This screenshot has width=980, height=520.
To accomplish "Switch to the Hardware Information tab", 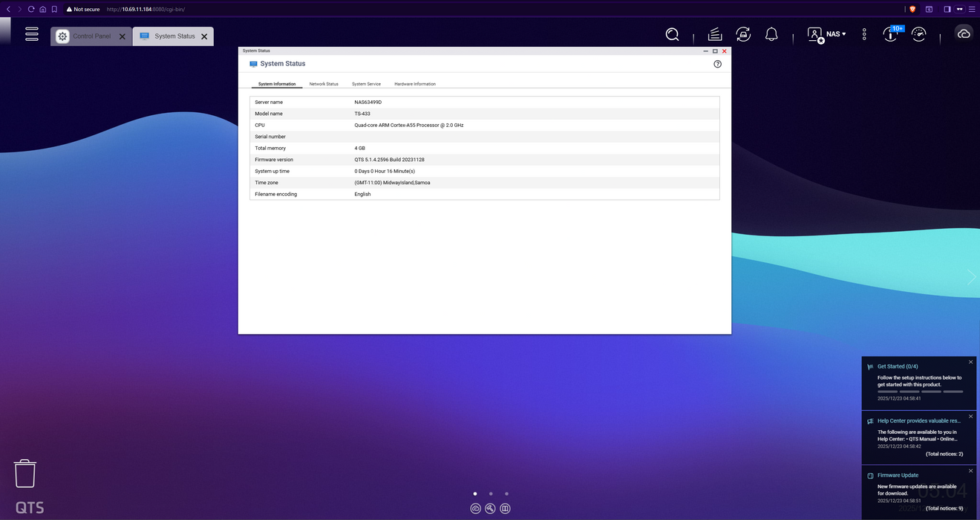I will coord(414,84).
